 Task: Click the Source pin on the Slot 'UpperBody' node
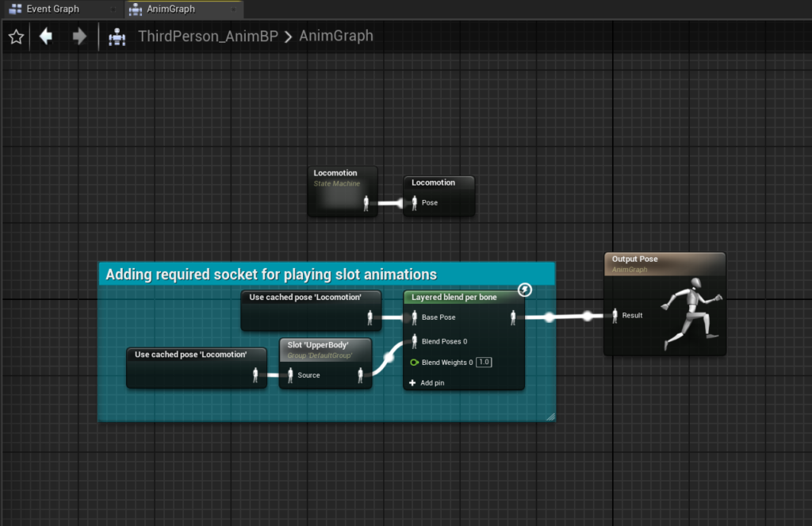pos(290,375)
